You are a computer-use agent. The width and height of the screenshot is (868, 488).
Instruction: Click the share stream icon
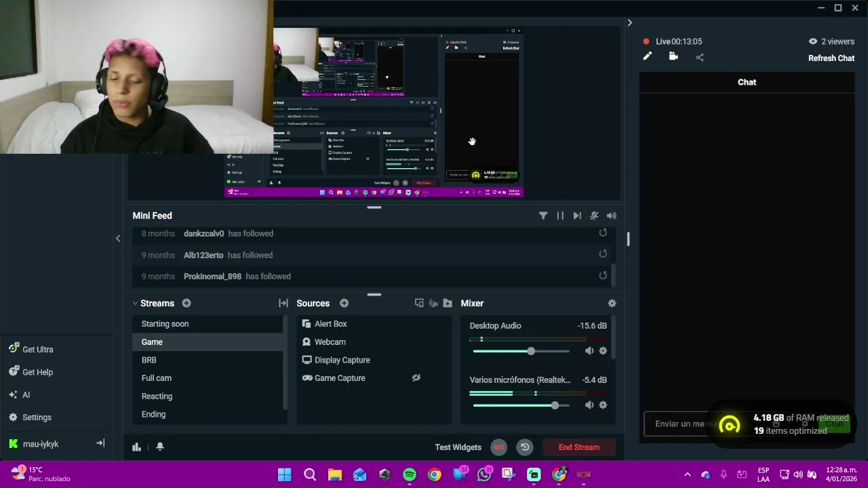700,58
